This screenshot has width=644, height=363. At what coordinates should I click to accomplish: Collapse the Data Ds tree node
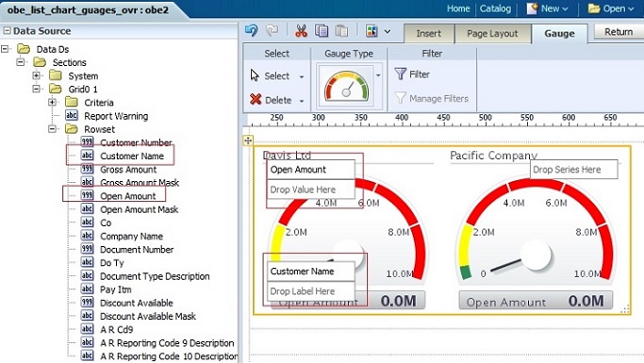5,49
